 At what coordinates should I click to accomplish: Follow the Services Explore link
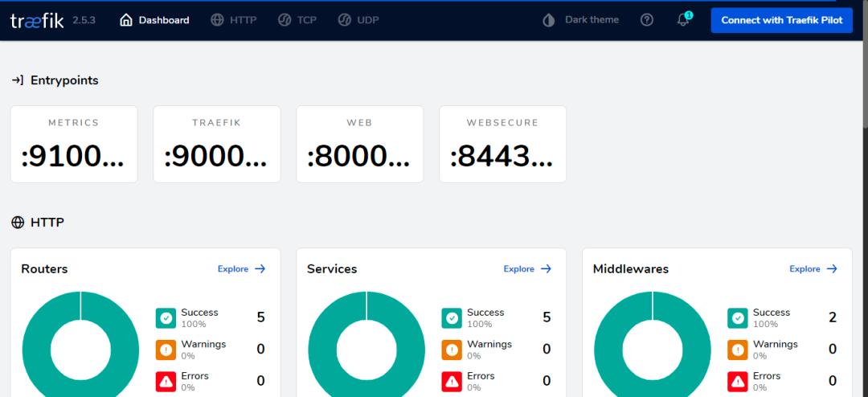pos(527,269)
